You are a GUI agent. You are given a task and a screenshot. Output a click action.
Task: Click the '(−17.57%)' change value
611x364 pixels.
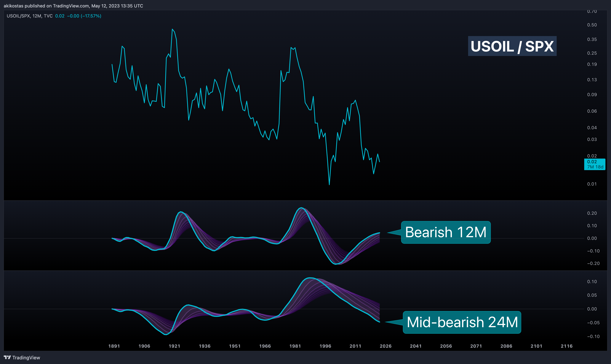[91, 16]
